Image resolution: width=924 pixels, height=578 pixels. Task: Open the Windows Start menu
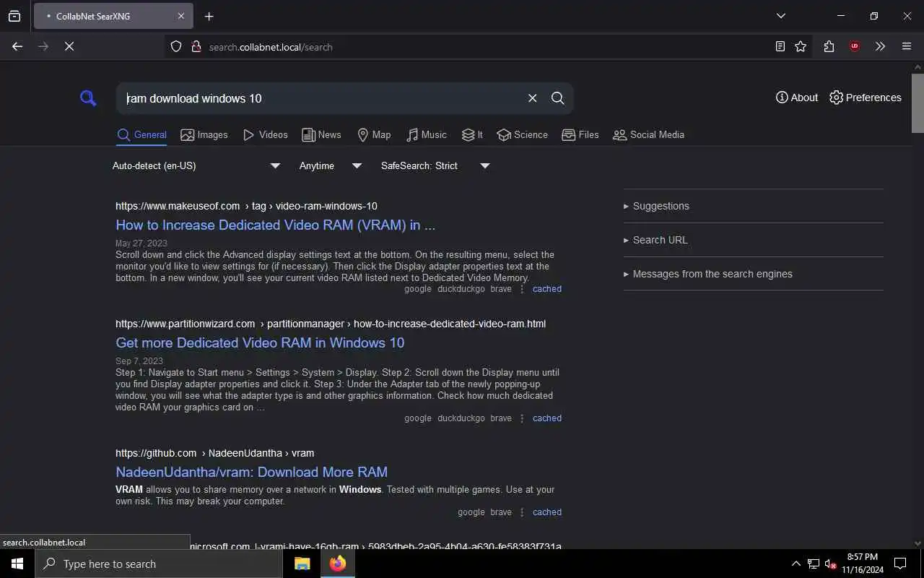click(x=17, y=564)
